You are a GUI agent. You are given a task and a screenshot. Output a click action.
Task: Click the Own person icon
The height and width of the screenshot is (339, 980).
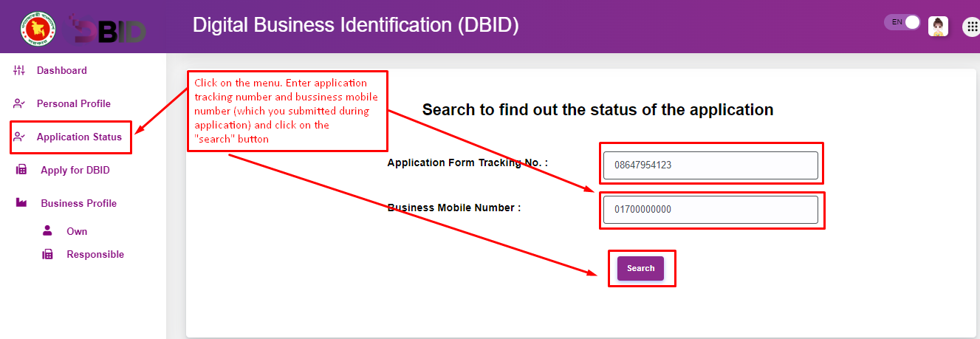(x=47, y=230)
